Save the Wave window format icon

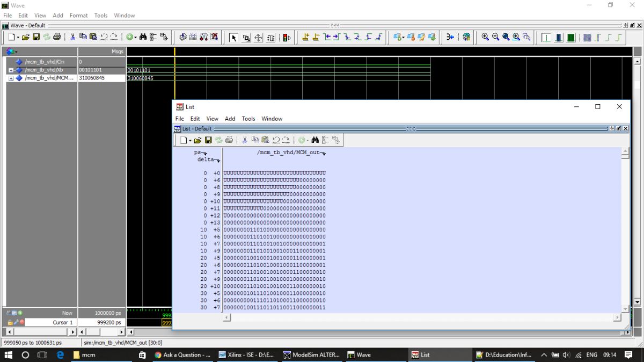(x=36, y=37)
